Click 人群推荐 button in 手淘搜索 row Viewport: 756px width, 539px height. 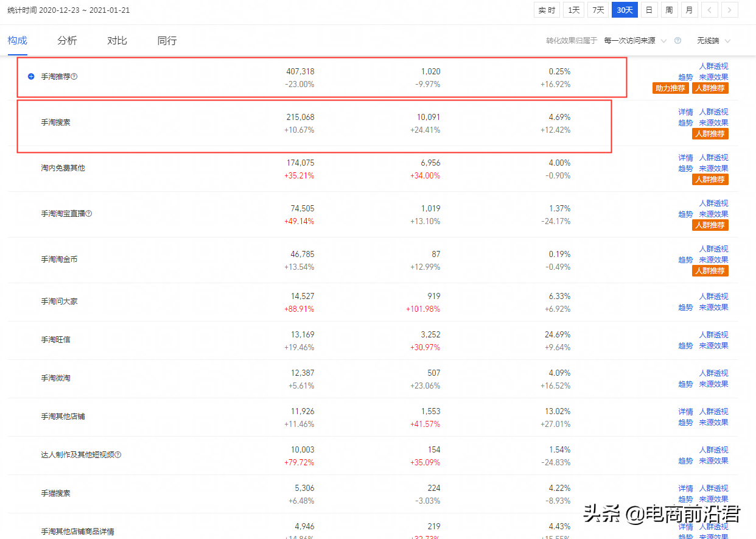click(710, 134)
